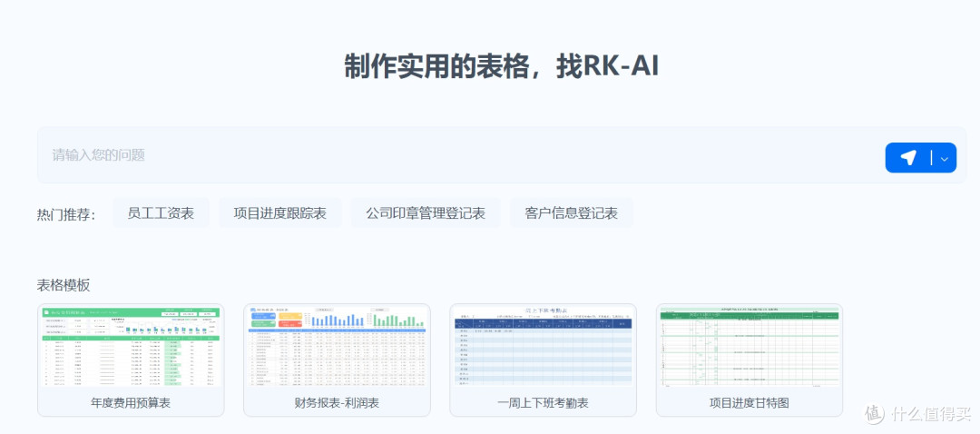Click the 财务报表-利润表 caption
This screenshot has height=434, width=980.
click(x=337, y=403)
